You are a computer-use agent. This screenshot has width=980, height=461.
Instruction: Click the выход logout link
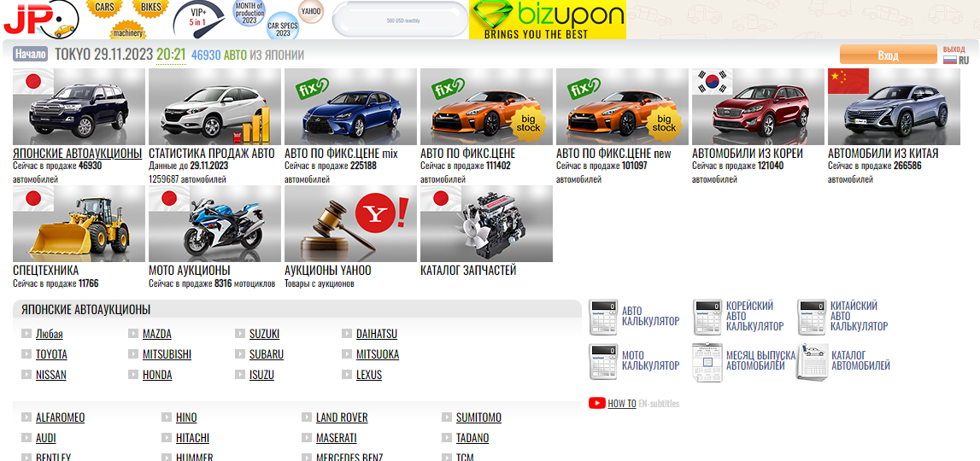(x=954, y=49)
